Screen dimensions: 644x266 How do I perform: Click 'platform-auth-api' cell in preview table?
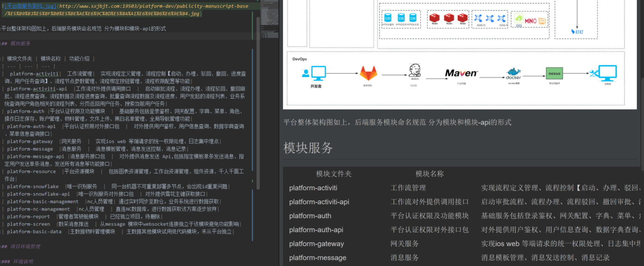[316, 230]
